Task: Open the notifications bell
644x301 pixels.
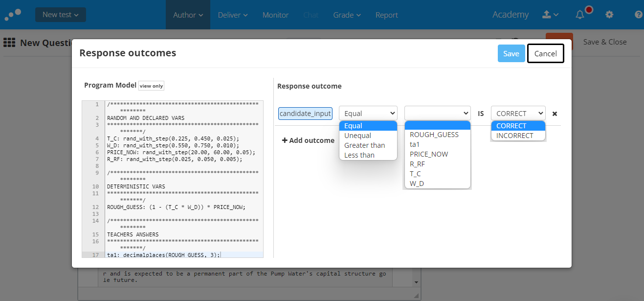Action: (580, 15)
